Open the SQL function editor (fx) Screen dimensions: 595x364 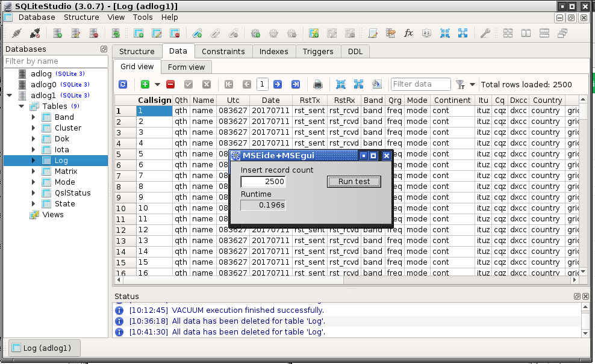click(x=408, y=33)
